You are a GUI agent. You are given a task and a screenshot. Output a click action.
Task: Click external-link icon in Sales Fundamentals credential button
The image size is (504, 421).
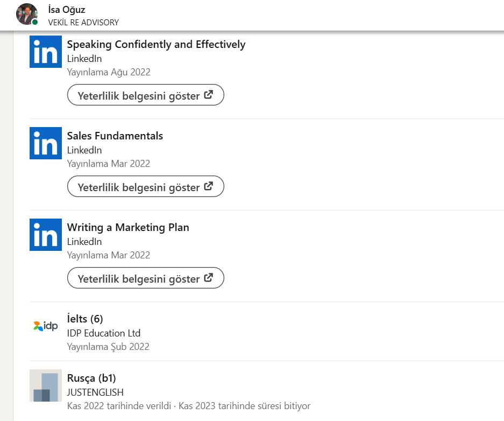[209, 187]
